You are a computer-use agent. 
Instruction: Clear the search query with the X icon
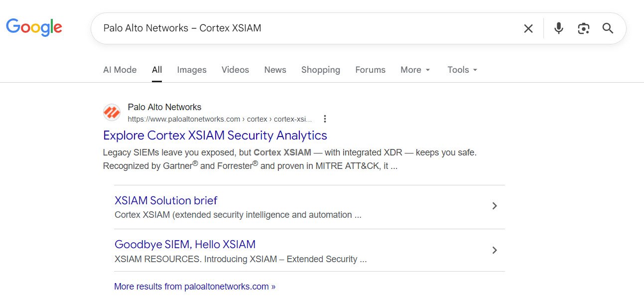click(x=528, y=28)
